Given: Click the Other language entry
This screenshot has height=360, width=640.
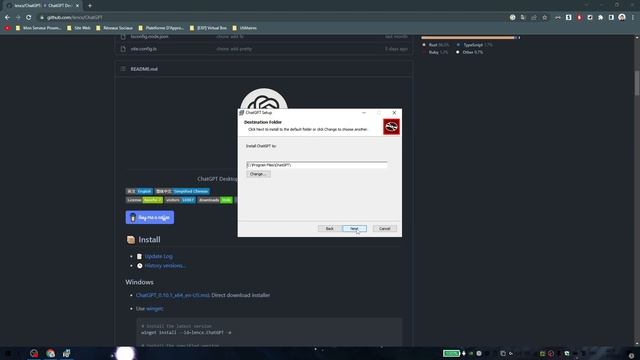Looking at the screenshot, I should (470, 52).
